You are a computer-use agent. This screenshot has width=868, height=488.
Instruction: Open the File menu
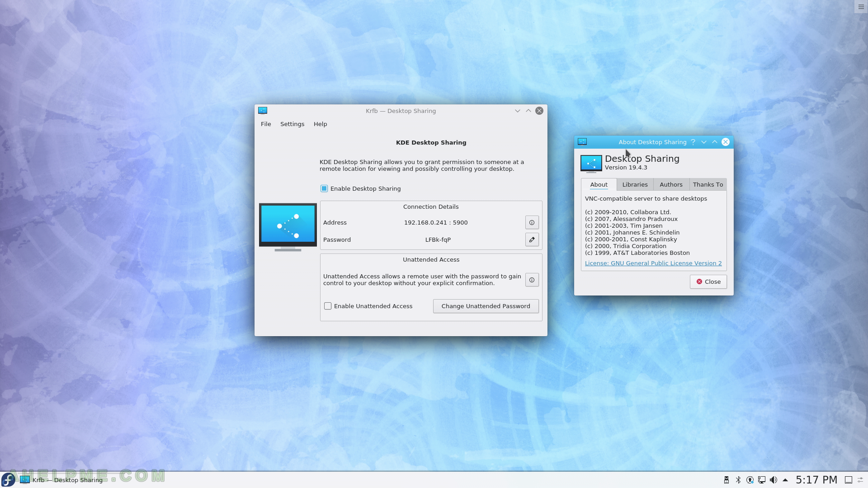coord(266,124)
